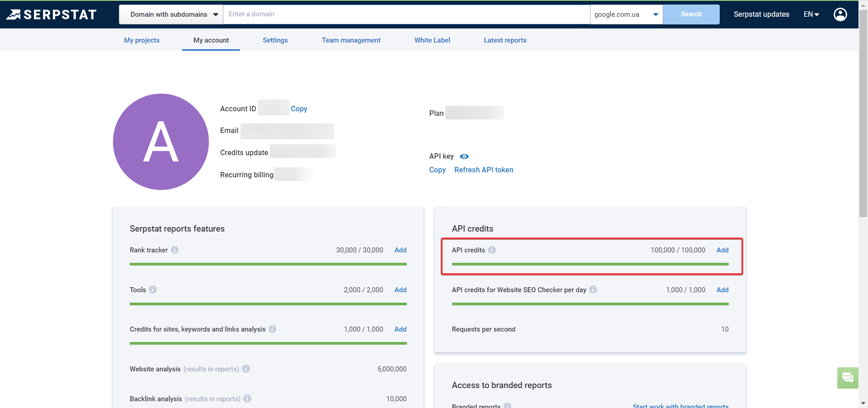Reveal the API key with eye icon

[x=464, y=157]
